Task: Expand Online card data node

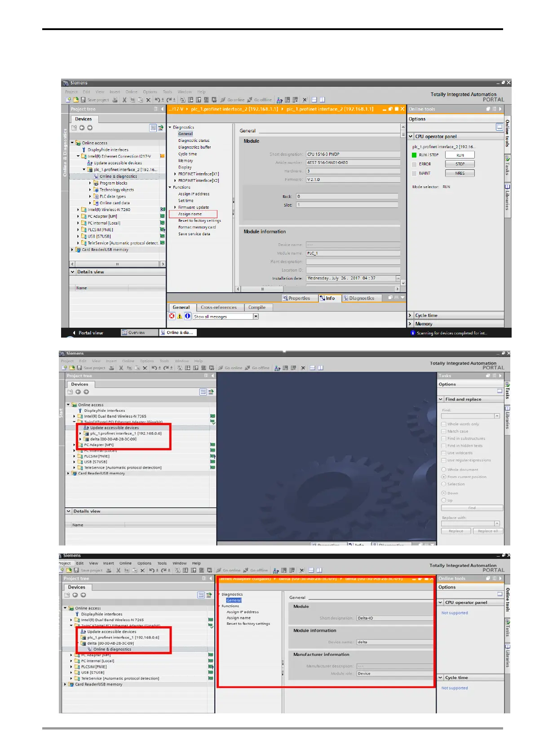Action: [90, 203]
